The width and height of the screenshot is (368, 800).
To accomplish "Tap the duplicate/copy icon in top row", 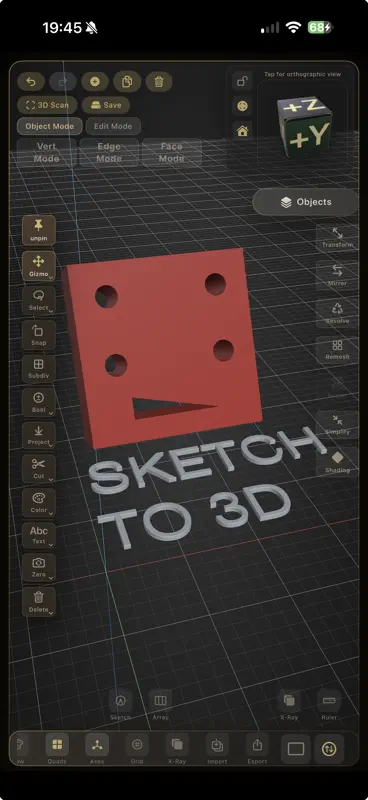I will coord(127,82).
